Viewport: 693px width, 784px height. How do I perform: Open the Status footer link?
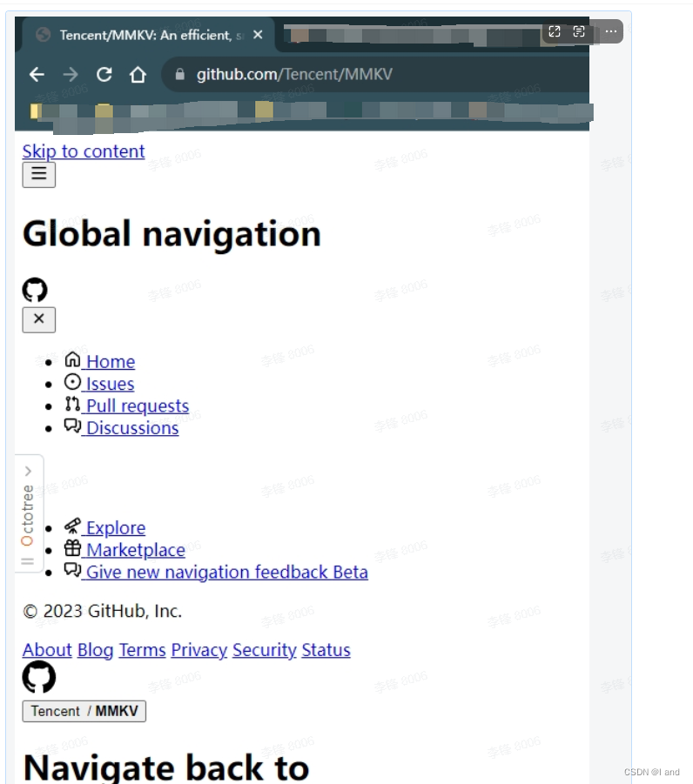pyautogui.click(x=326, y=649)
